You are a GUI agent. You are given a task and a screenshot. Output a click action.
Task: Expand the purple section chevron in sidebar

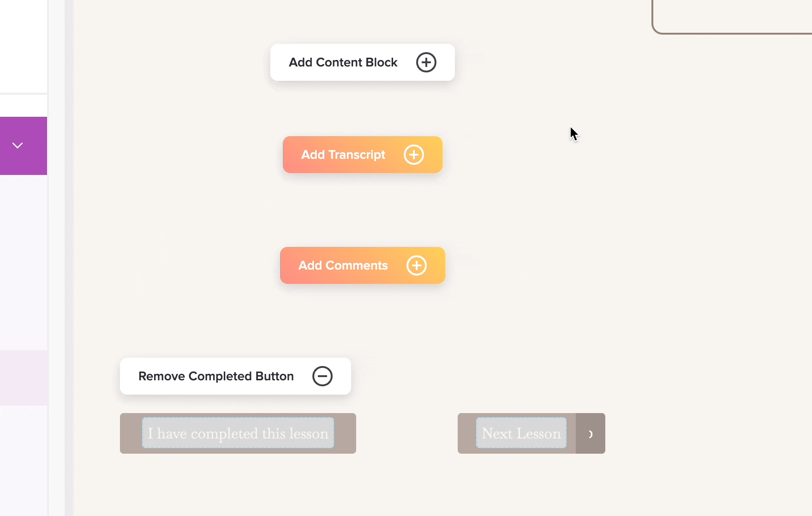coord(18,146)
